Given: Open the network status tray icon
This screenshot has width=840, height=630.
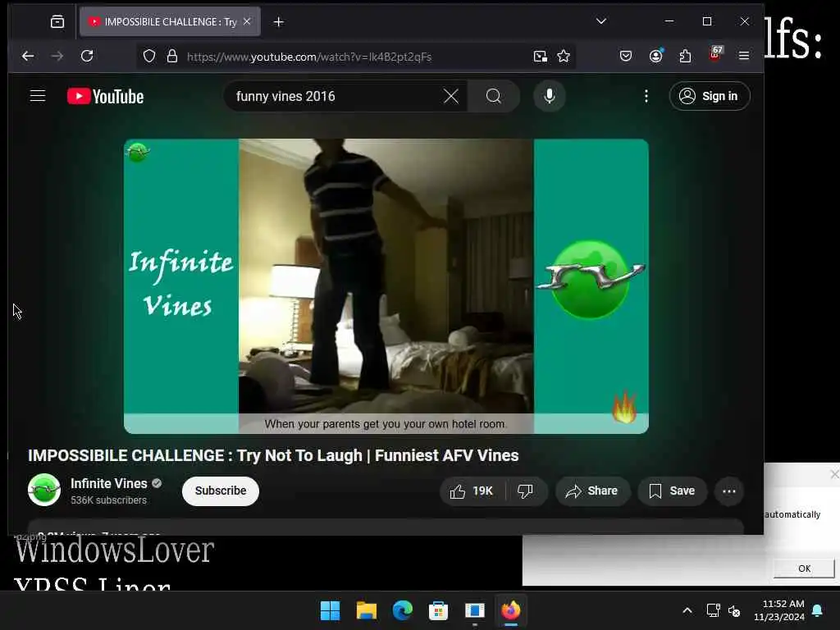Looking at the screenshot, I should (x=713, y=610).
